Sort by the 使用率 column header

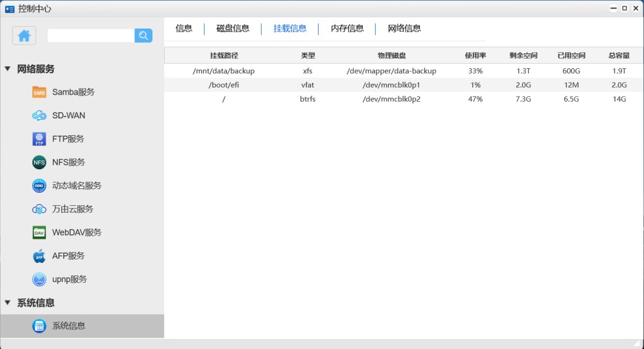475,56
